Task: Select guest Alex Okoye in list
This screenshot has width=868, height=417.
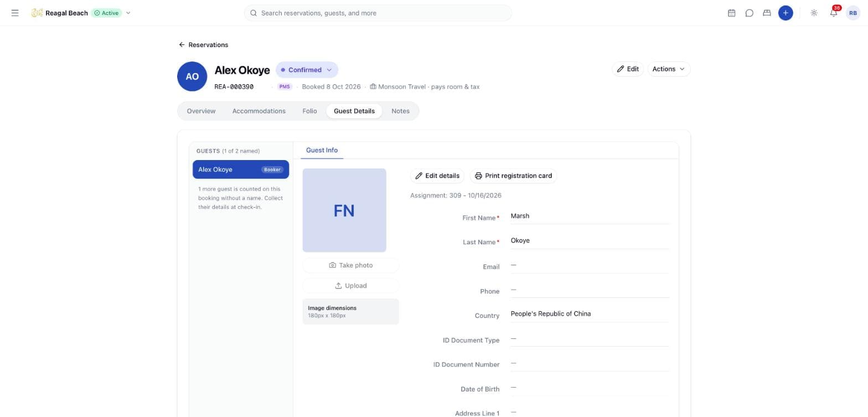Action: (x=241, y=169)
